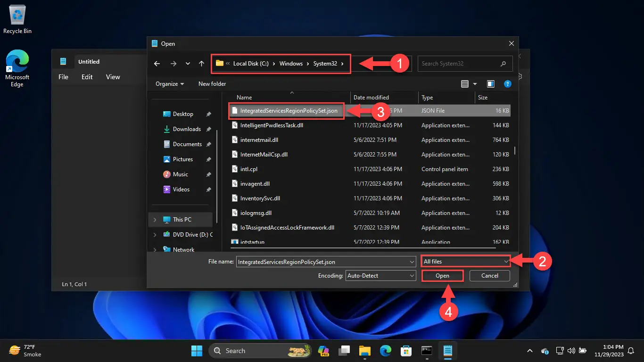
Task: Expand This PC tree node
Action: click(155, 220)
